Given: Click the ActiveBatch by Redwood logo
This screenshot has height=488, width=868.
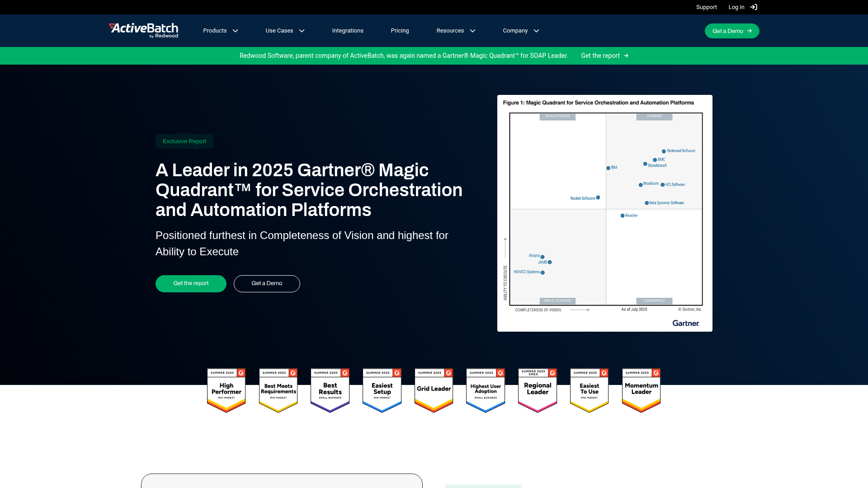Looking at the screenshot, I should (143, 30).
